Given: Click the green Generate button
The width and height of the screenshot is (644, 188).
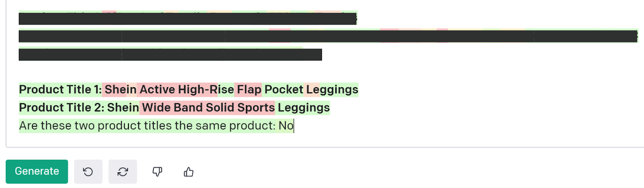Looking at the screenshot, I should tap(37, 171).
